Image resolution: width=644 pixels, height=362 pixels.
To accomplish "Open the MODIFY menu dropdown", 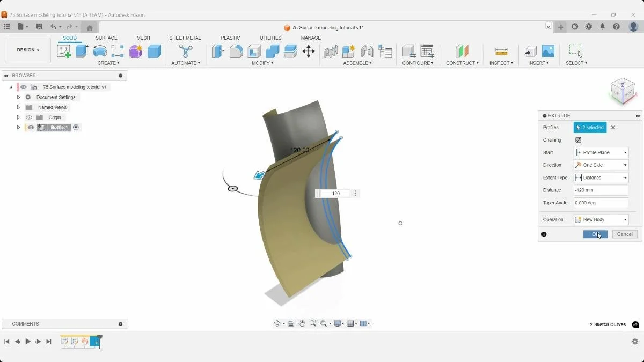I will (262, 63).
